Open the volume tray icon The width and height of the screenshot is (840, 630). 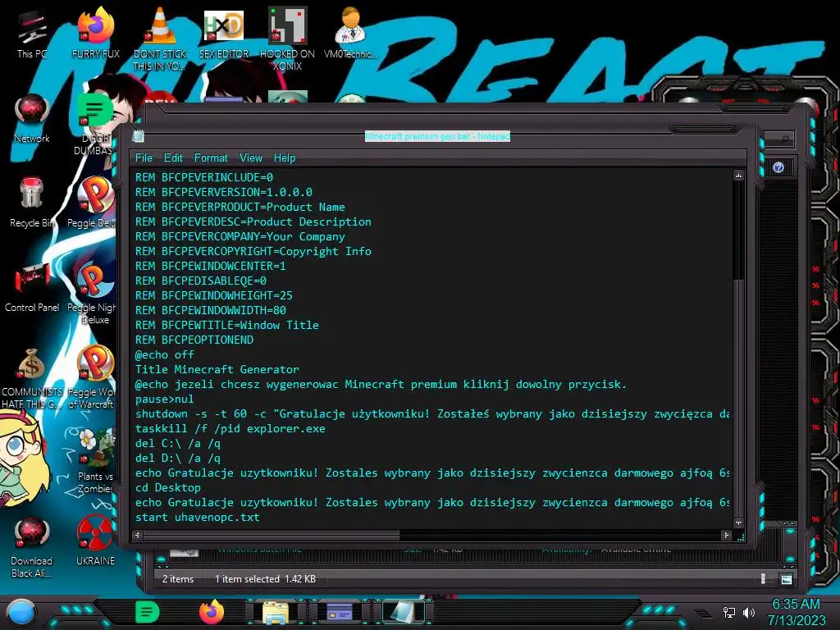[749, 612]
